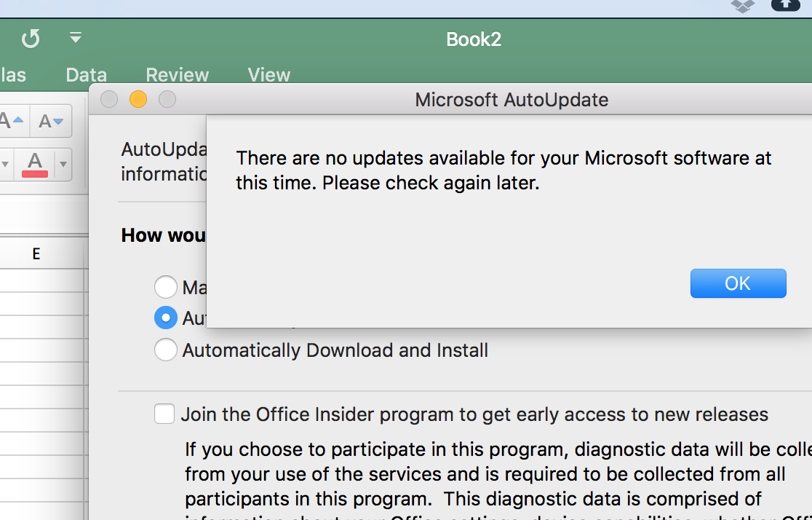Image resolution: width=812 pixels, height=520 pixels.
Task: Open the Review ribbon tab
Action: [177, 75]
